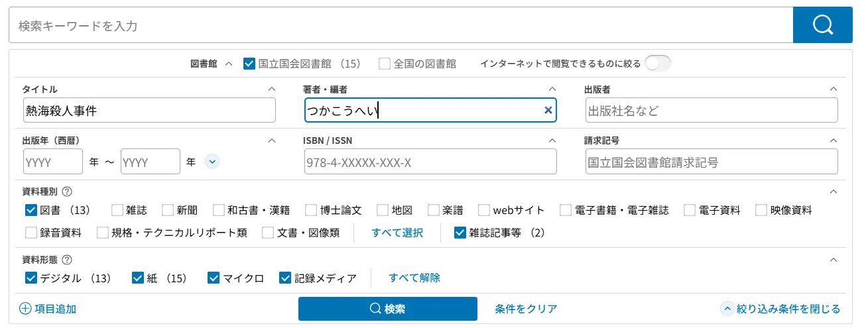The image size is (868, 328).
Task: Click 出版者 input field
Action: pyautogui.click(x=712, y=111)
